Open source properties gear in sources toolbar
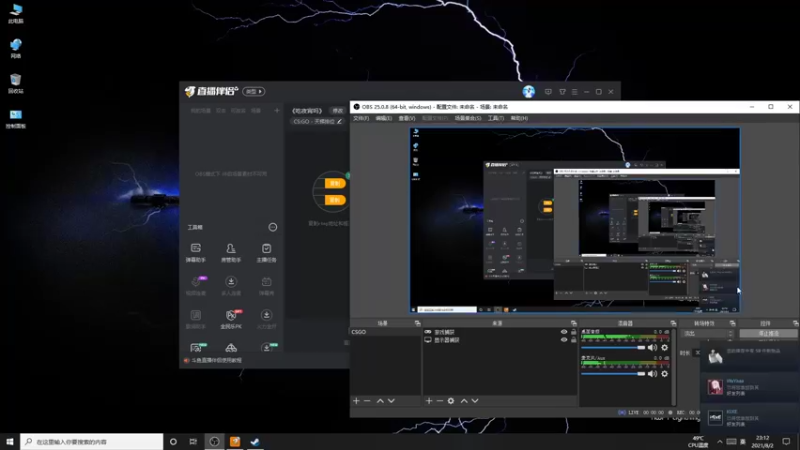Viewport: 800px width, 450px height. coord(451,401)
